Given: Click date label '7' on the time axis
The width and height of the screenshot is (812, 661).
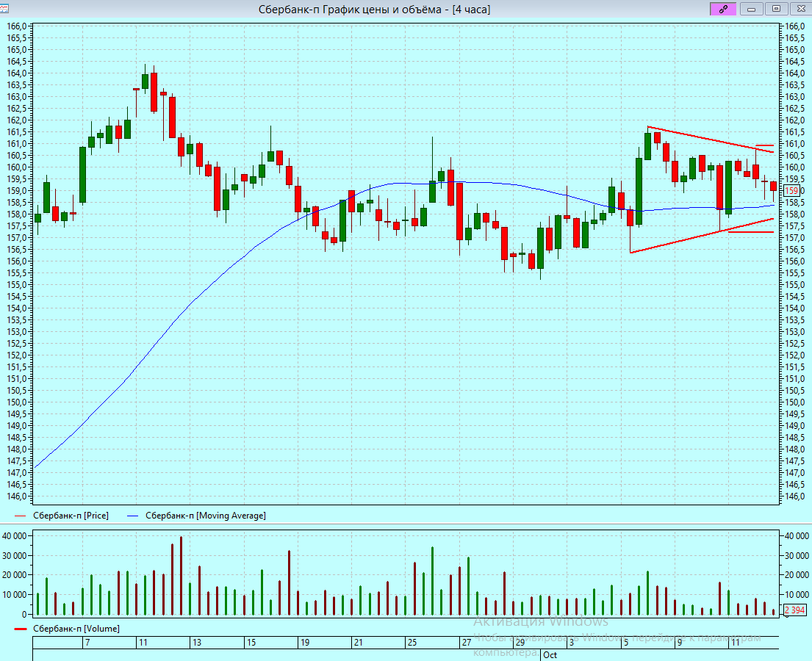Looking at the screenshot, I should coord(87,643).
